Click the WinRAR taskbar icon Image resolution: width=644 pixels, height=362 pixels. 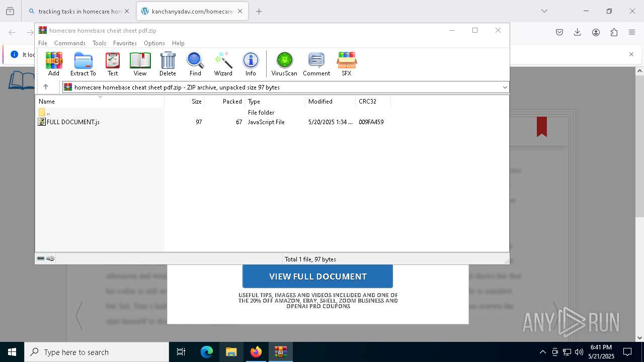281,352
